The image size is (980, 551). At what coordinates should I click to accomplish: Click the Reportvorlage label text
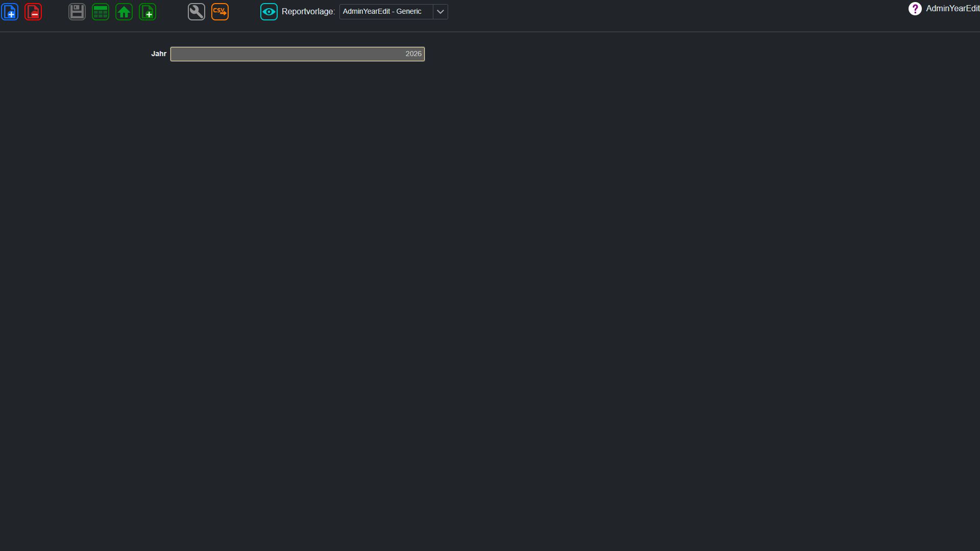(x=308, y=12)
